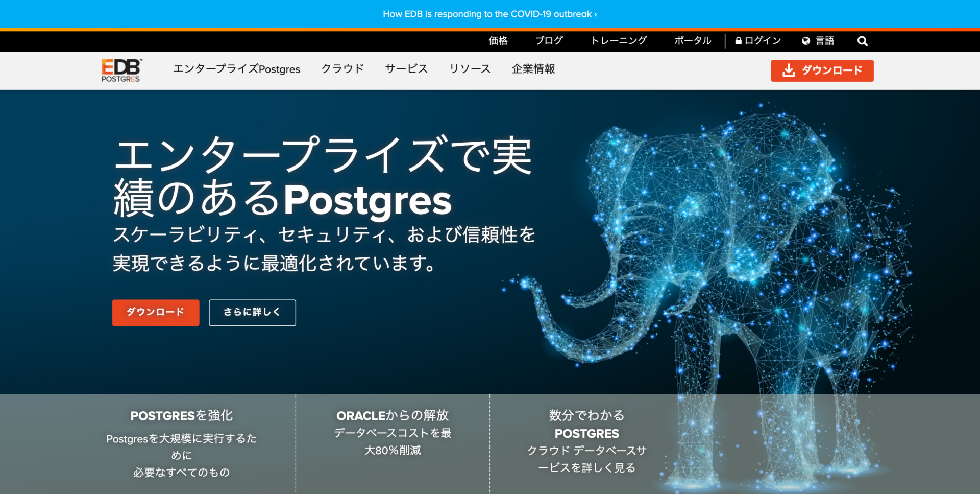
Task: Click the さらに詳しく button
Action: click(252, 313)
